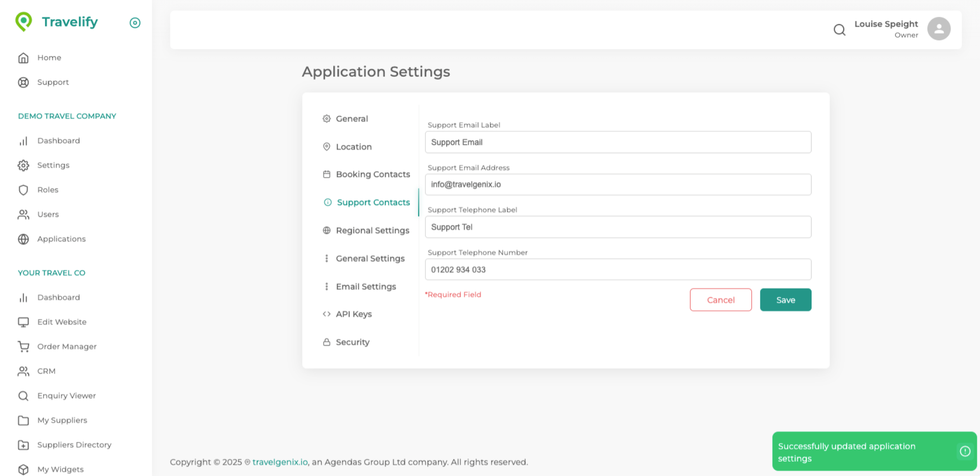Click the Cancel button

pyautogui.click(x=720, y=300)
